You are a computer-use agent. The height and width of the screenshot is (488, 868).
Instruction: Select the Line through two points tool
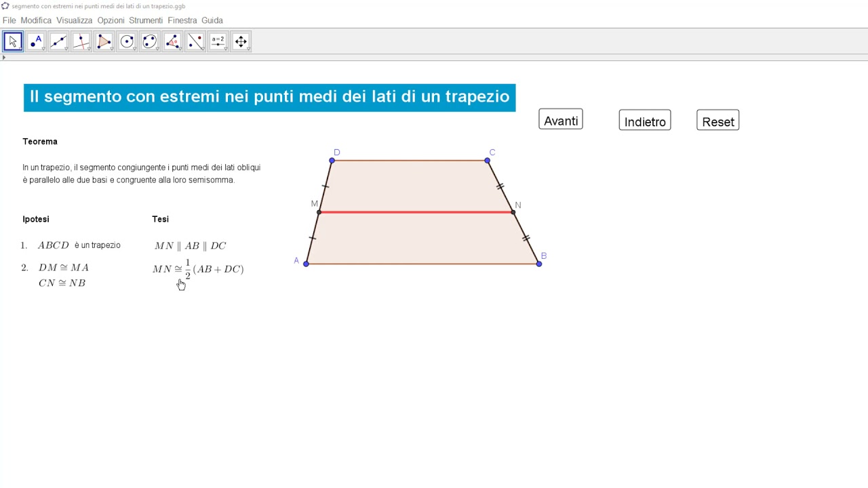(x=58, y=41)
